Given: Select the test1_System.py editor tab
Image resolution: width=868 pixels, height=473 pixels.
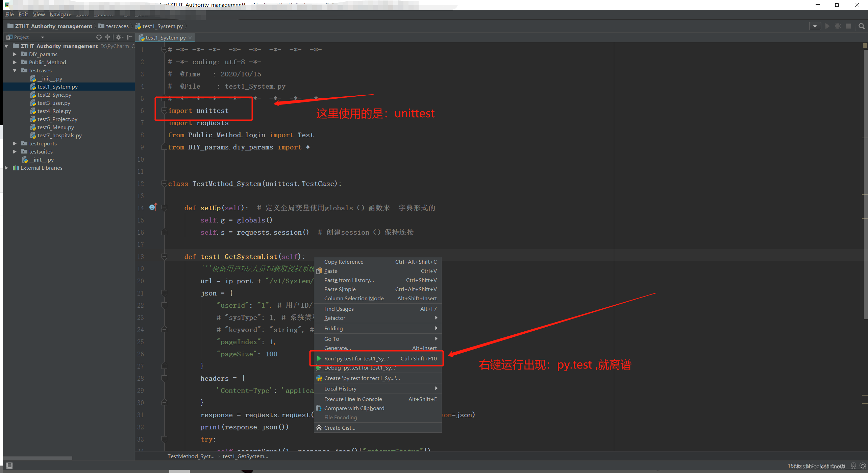Looking at the screenshot, I should (x=166, y=38).
